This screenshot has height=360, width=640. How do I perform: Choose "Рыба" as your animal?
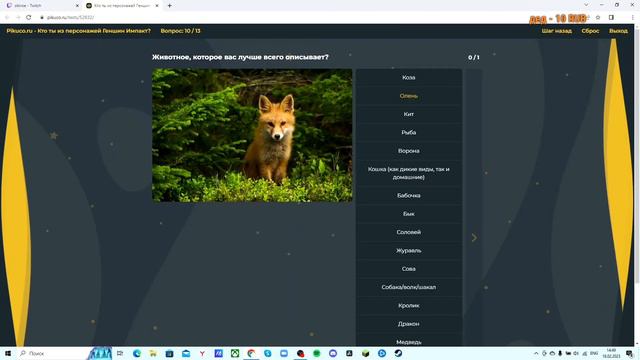[x=409, y=133]
